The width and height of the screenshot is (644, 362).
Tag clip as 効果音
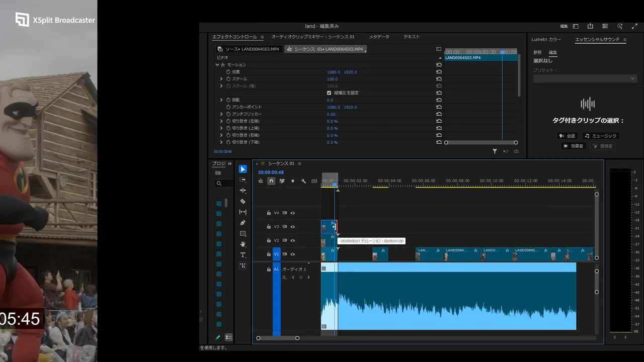(x=573, y=146)
